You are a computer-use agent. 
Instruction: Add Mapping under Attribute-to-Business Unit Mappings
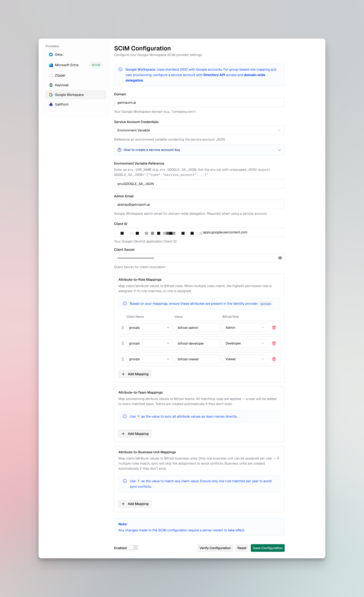[x=135, y=504]
